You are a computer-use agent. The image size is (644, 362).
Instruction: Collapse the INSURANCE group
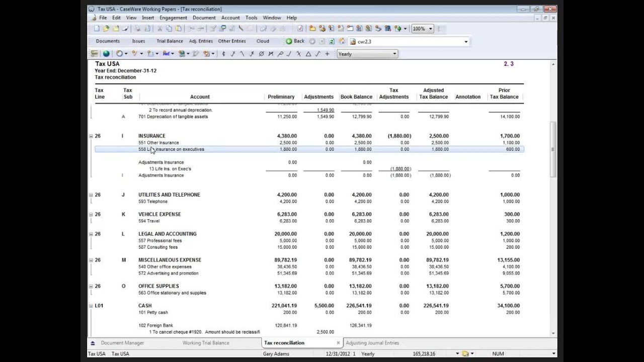(91, 136)
